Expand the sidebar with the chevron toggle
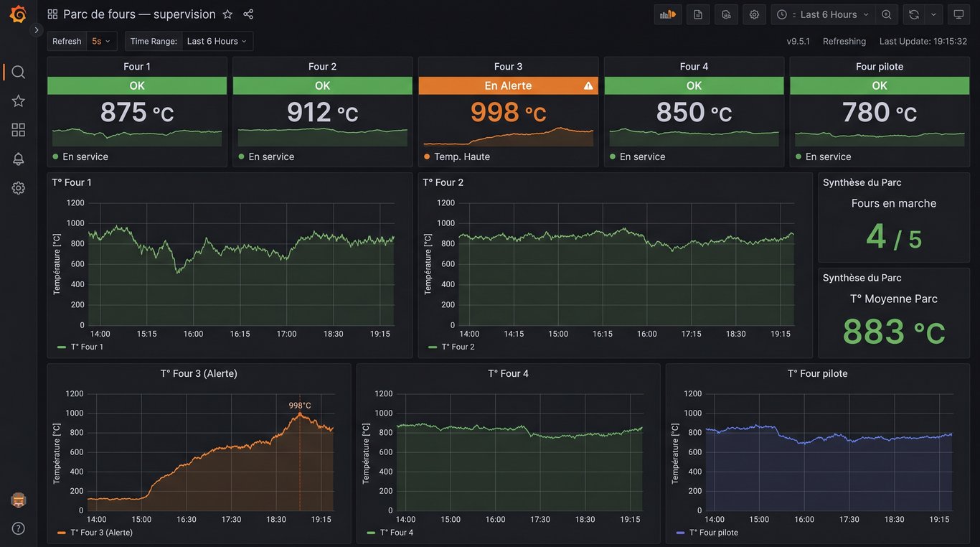 point(37,29)
